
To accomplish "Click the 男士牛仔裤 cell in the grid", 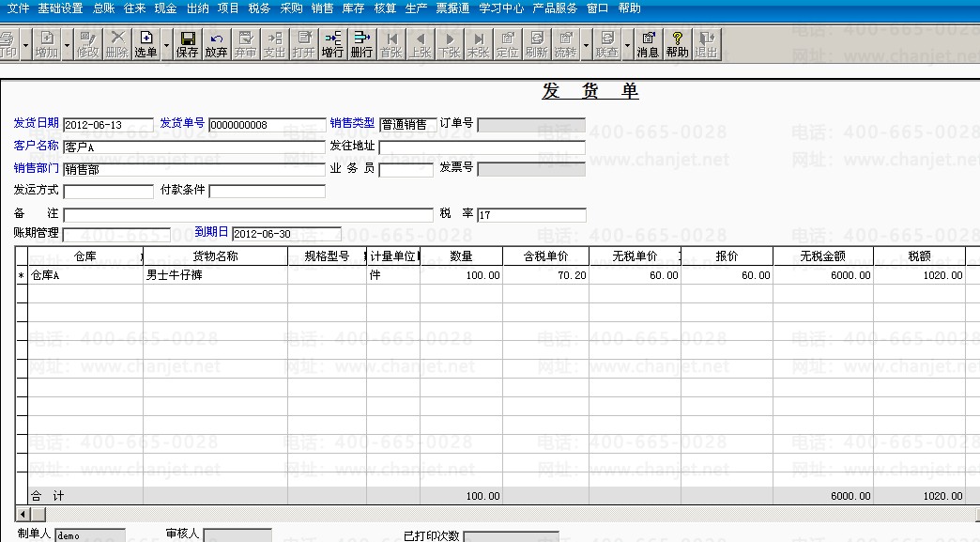I will coord(216,275).
